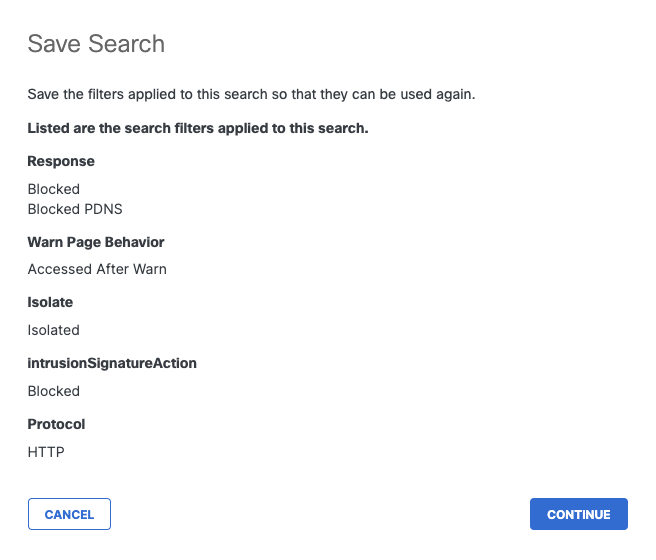This screenshot has width=656, height=560.
Task: Select the Warn Page Behavior heading
Action: pos(96,242)
